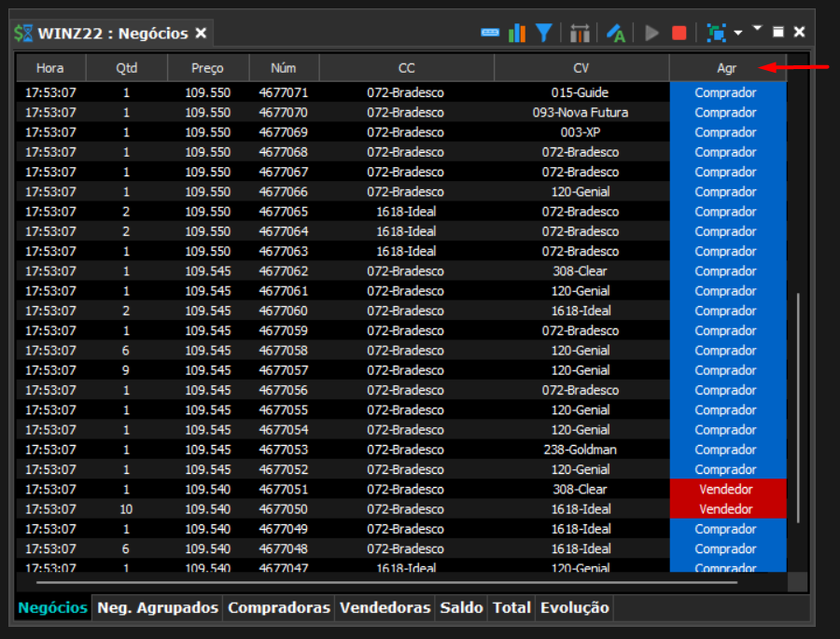The width and height of the screenshot is (840, 639).
Task: Select trade number 4677071
Action: (x=284, y=92)
